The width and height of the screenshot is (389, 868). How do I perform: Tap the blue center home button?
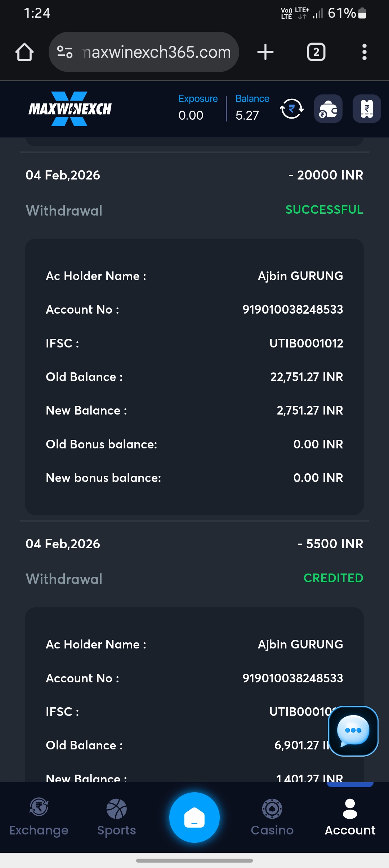coord(194,818)
